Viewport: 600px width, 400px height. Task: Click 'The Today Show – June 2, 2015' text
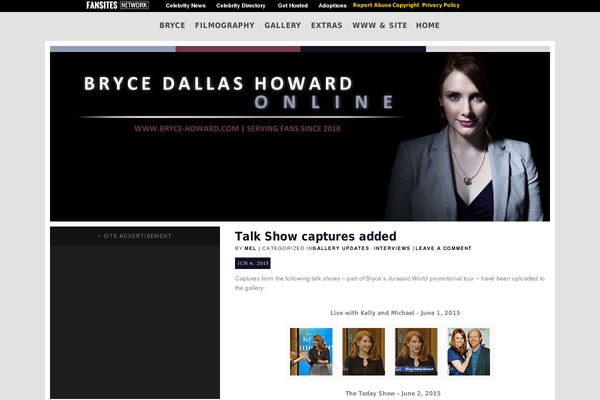point(393,393)
